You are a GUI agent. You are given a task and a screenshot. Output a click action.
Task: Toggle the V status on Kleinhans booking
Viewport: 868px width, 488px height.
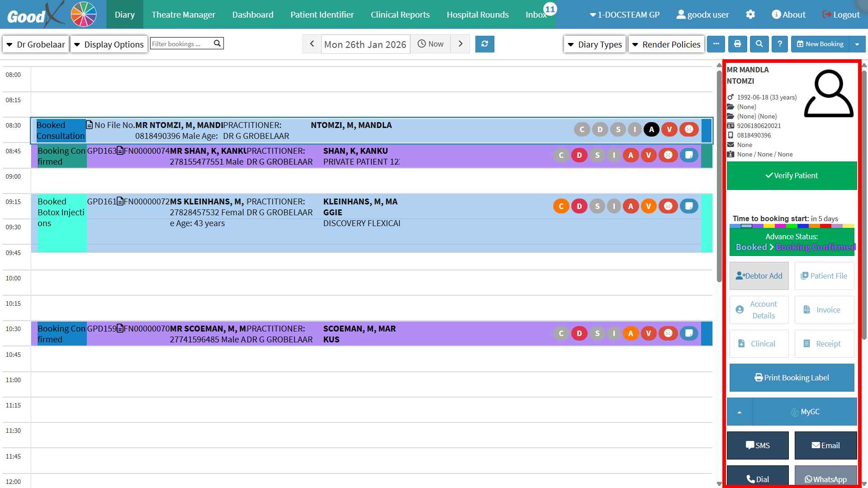click(x=649, y=206)
